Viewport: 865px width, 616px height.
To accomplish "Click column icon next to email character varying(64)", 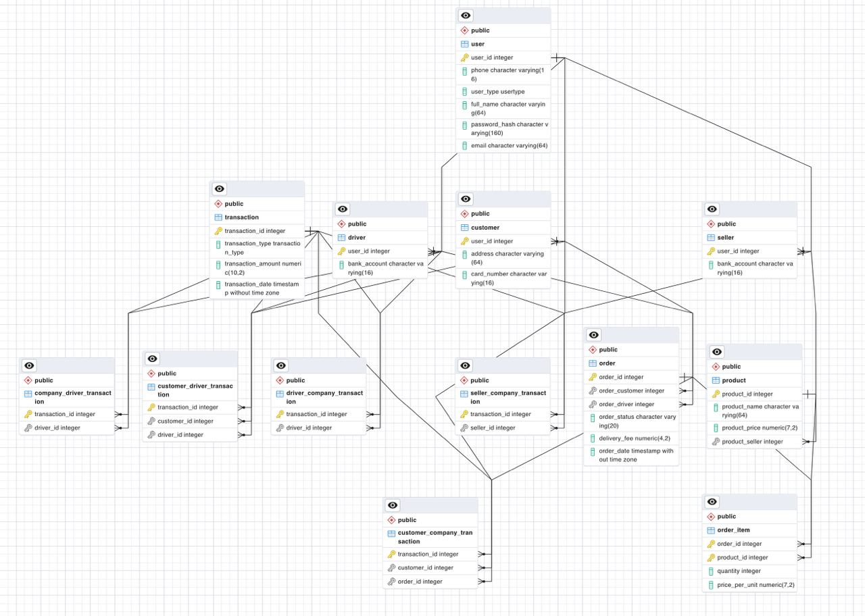I will point(464,146).
